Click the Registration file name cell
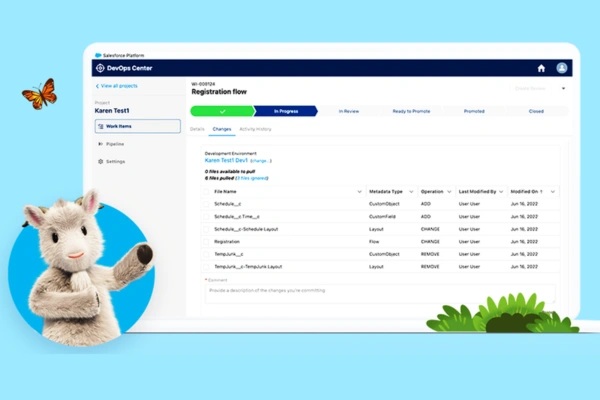 (227, 242)
